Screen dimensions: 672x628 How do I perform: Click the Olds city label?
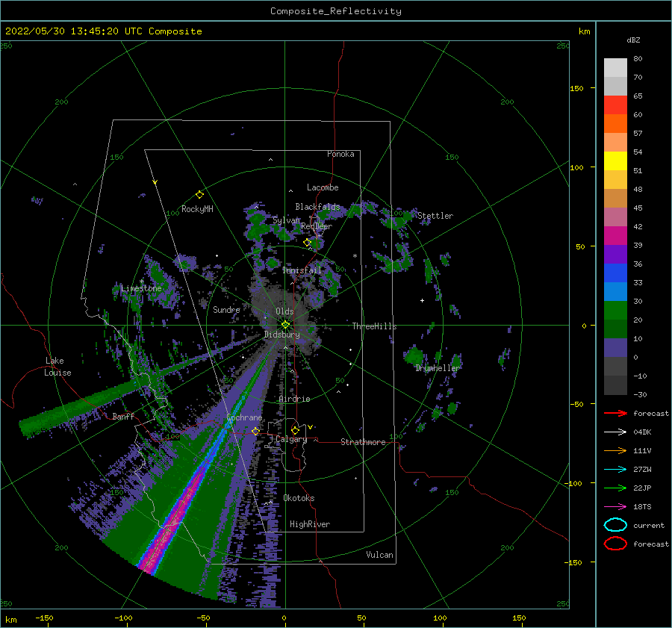tap(284, 311)
